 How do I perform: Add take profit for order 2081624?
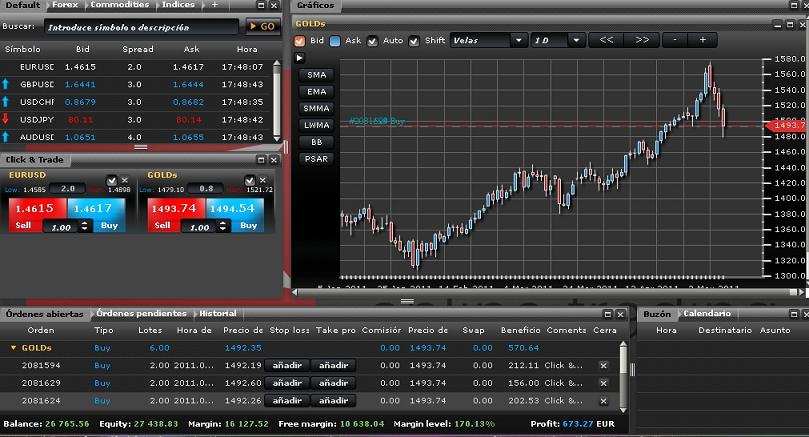click(333, 400)
